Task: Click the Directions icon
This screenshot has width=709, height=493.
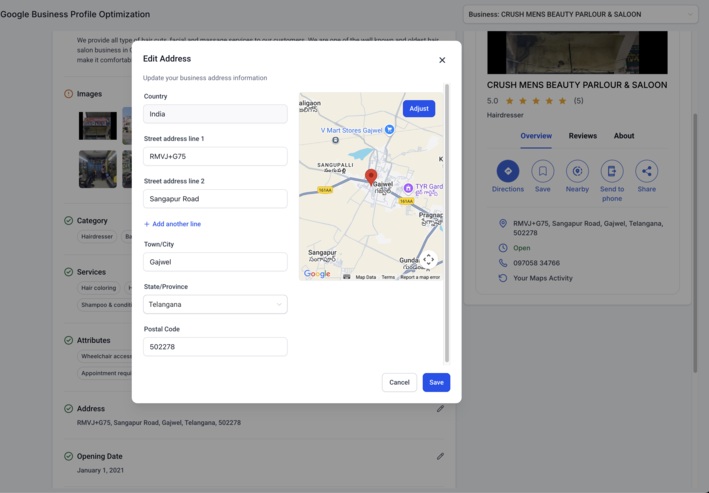Action: (x=508, y=171)
